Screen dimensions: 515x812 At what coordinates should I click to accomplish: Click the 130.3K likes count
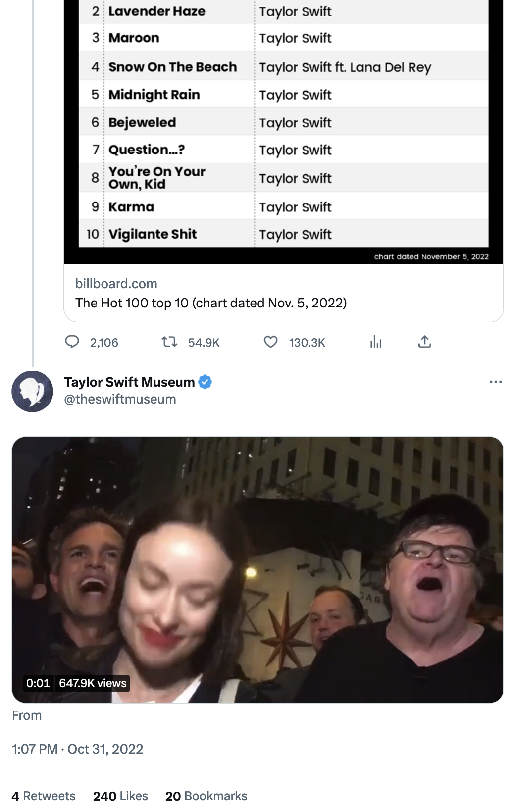(x=307, y=343)
